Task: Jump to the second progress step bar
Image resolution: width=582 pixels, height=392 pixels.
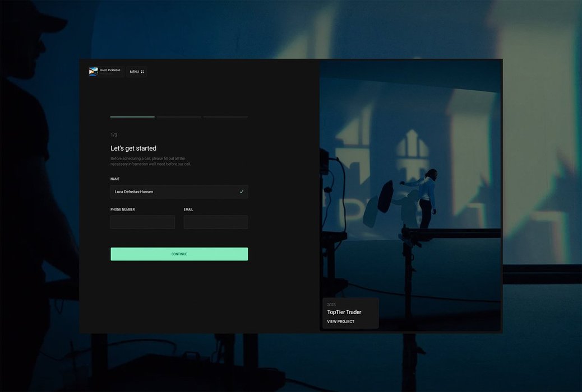Action: pyautogui.click(x=179, y=117)
